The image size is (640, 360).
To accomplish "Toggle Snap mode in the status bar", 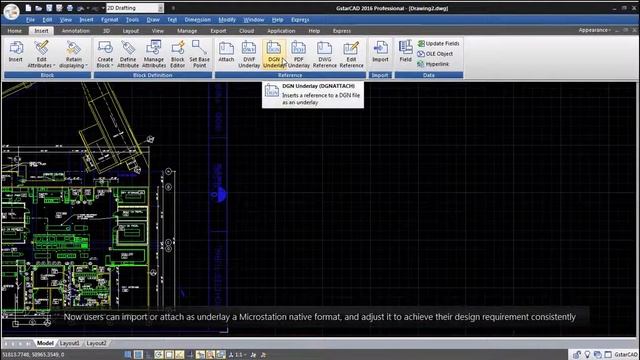I will pos(128,355).
